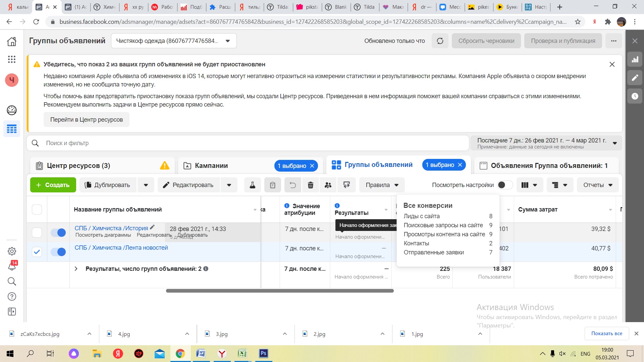Open the date range picker Последние 7 дн.
The width and height of the screenshot is (644, 362).
click(x=547, y=143)
